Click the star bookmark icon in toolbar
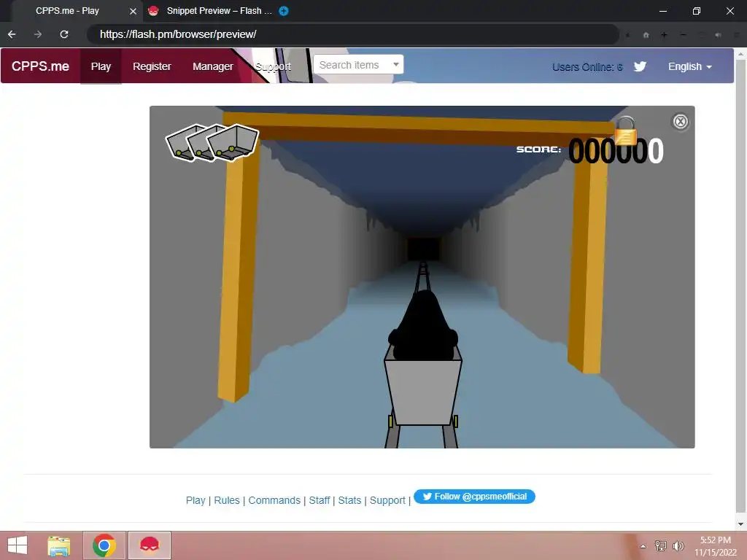747x560 pixels. coord(628,35)
